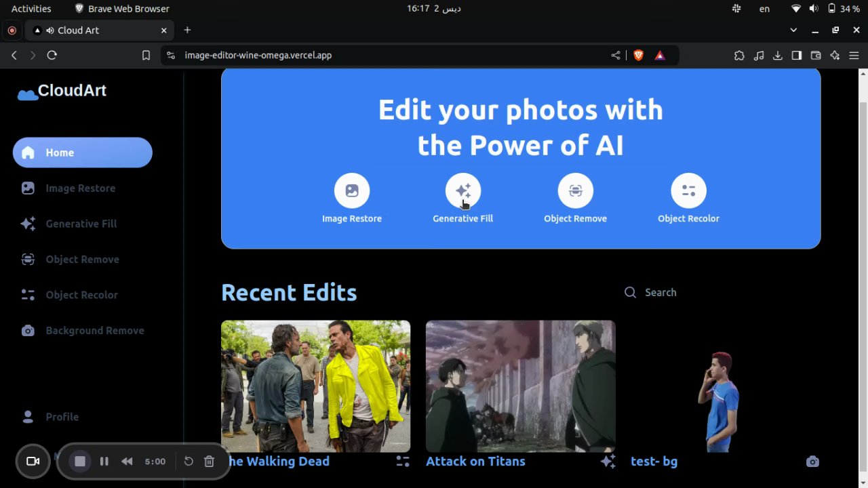868x488 pixels.
Task: Open site settings icon in address bar
Action: [x=170, y=55]
